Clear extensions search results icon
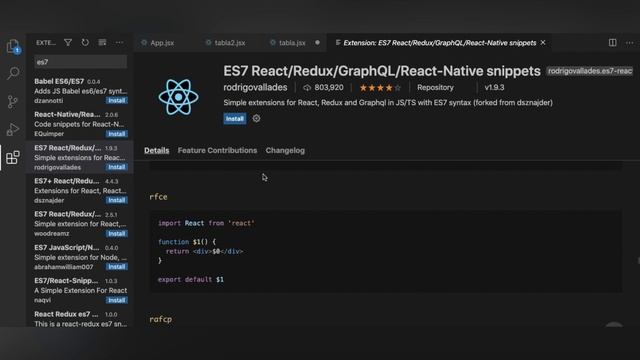This screenshot has width=640, height=360. (x=102, y=42)
